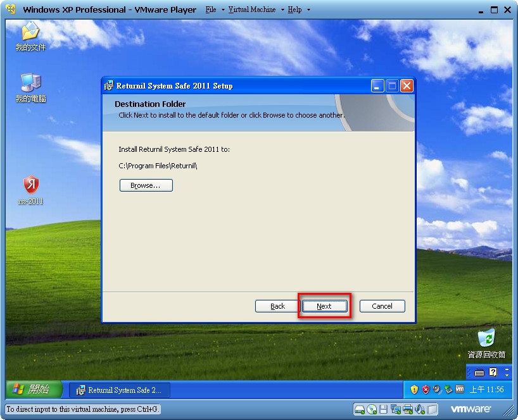This screenshot has width=518, height=420.
Task: Click the vmware logo in status bar
Action: (x=471, y=409)
